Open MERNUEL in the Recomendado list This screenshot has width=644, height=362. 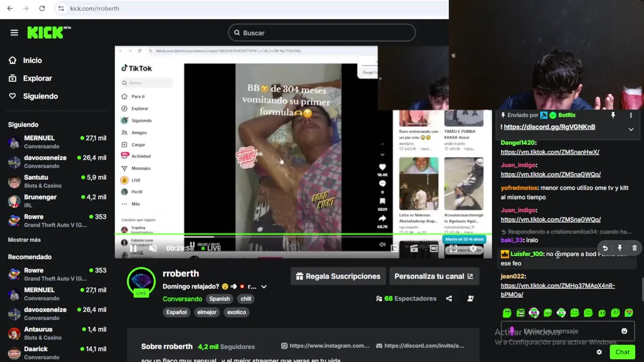(57, 294)
